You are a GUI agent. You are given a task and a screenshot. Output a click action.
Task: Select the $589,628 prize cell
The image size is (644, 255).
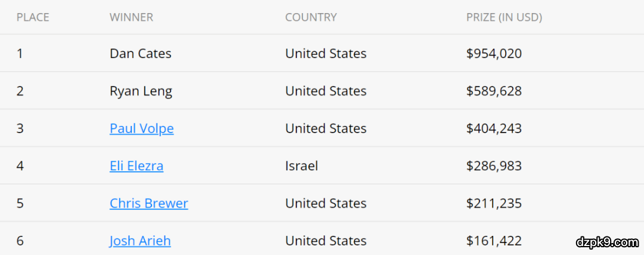[x=494, y=91]
